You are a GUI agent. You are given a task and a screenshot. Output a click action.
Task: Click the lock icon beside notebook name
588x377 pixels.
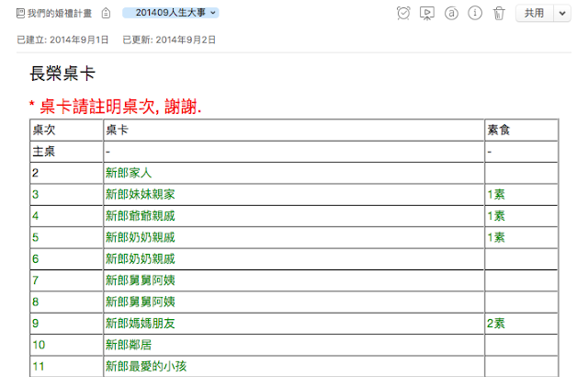[x=107, y=13]
